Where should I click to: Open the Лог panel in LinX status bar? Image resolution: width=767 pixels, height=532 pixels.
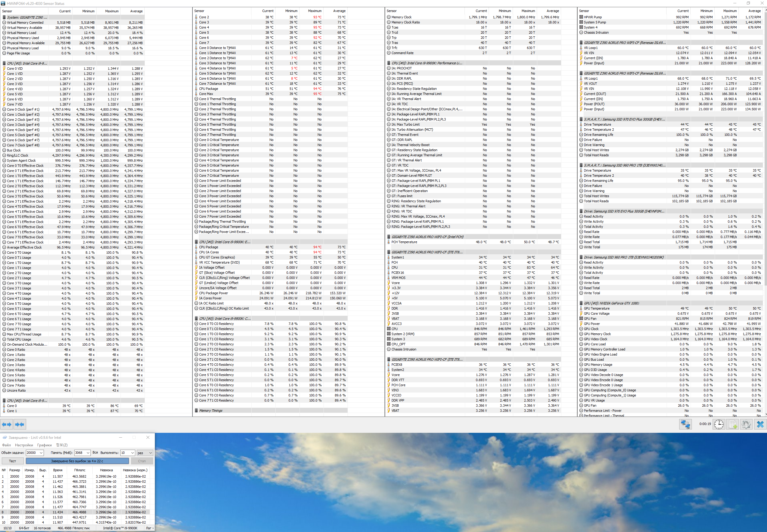pos(149,528)
